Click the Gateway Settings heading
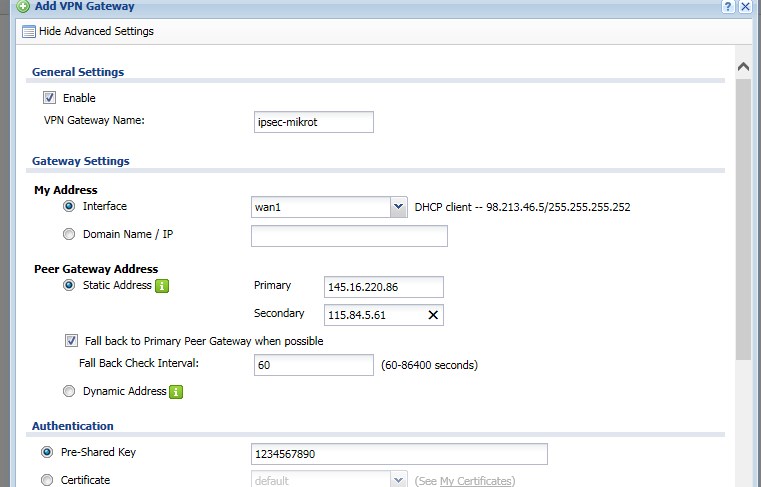Screen dimensions: 761x487 coord(81,161)
